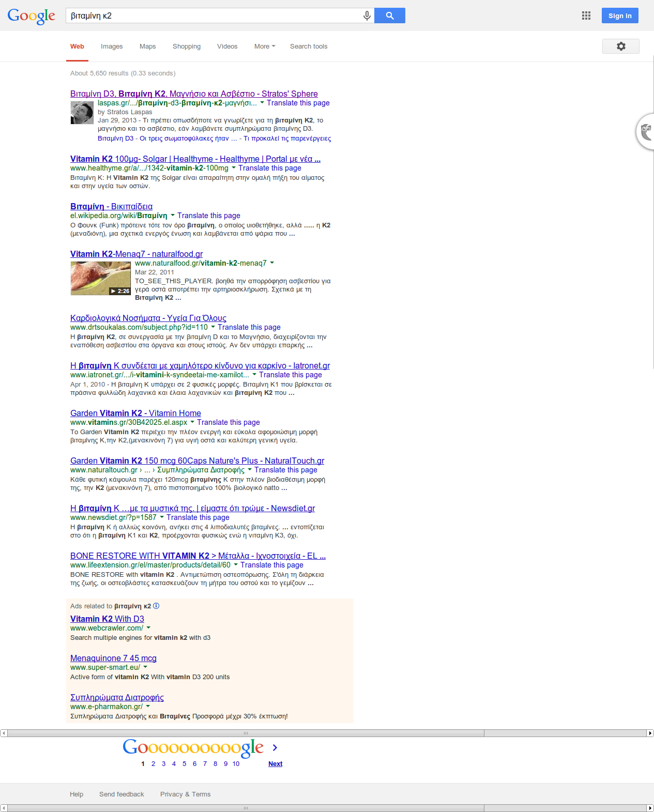
Task: Play the 2:26 naturalfood video thumbnail
Action: click(101, 278)
